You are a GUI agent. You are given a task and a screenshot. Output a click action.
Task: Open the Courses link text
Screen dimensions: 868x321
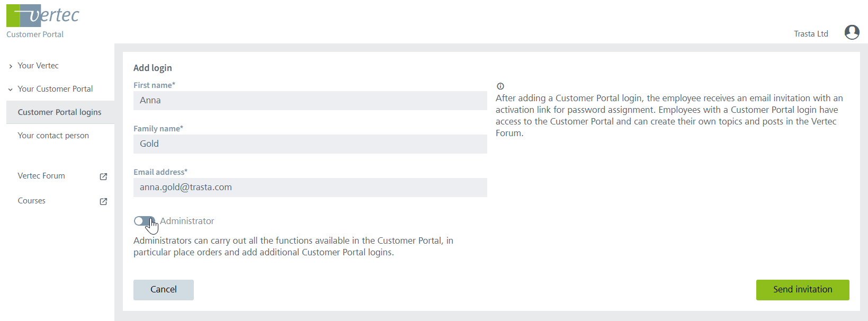[x=32, y=201]
